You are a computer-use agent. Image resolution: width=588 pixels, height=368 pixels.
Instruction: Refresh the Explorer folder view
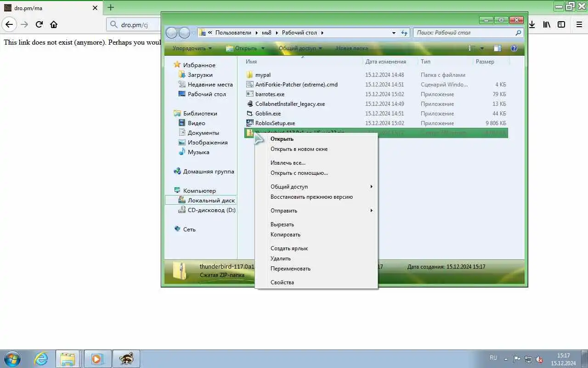pyautogui.click(x=404, y=33)
